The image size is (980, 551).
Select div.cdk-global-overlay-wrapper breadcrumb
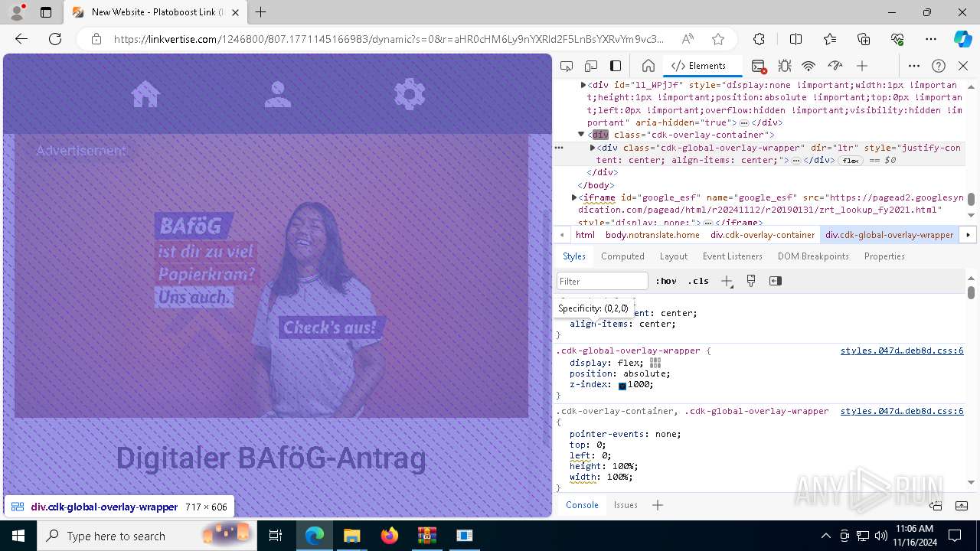(x=890, y=235)
